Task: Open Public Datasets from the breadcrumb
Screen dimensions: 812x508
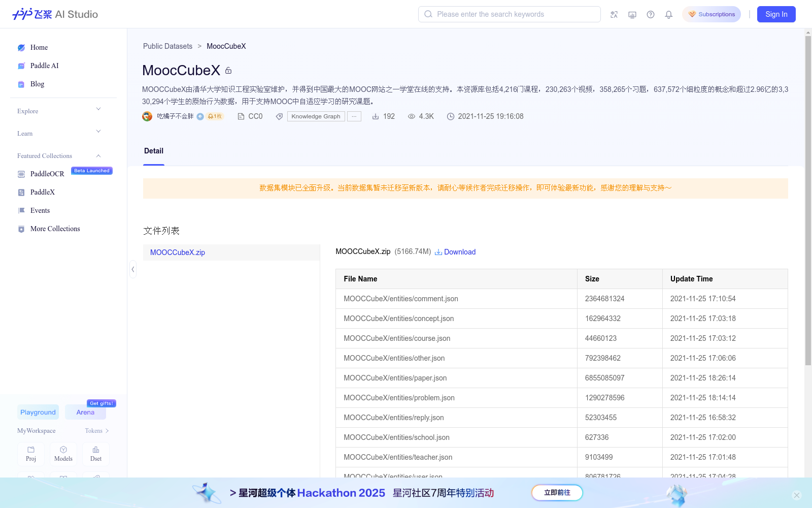Action: 167,46
